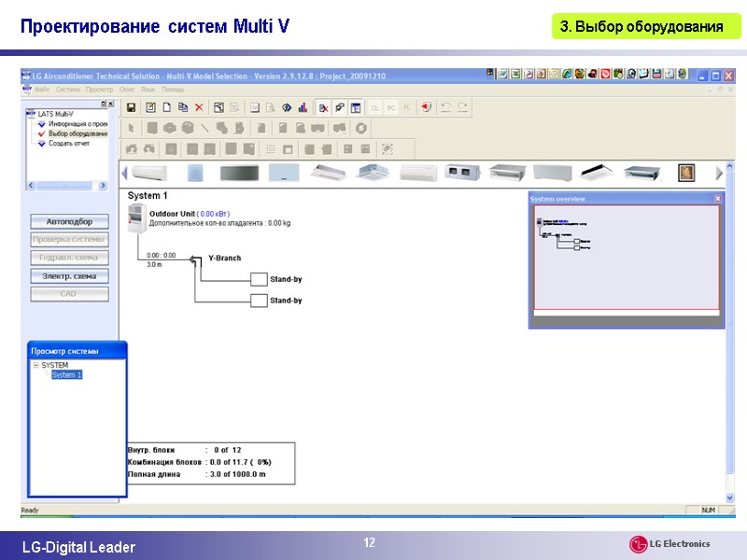Close the LATS Multi-V tree panel
This screenshot has width=747, height=560.
pyautogui.click(x=111, y=104)
